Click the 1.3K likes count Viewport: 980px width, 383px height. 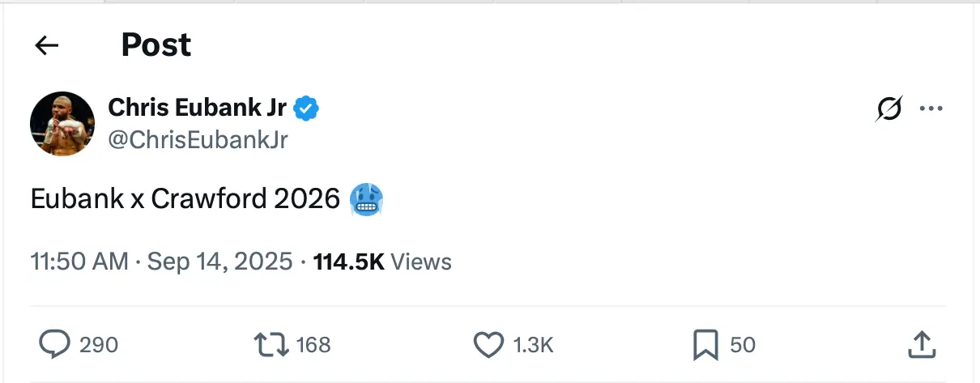coord(533,345)
